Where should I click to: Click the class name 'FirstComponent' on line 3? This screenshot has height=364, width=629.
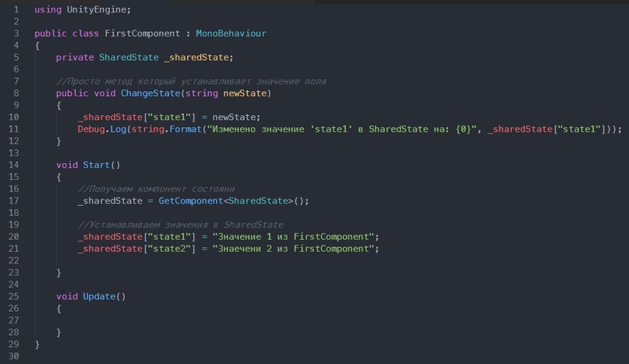point(143,34)
